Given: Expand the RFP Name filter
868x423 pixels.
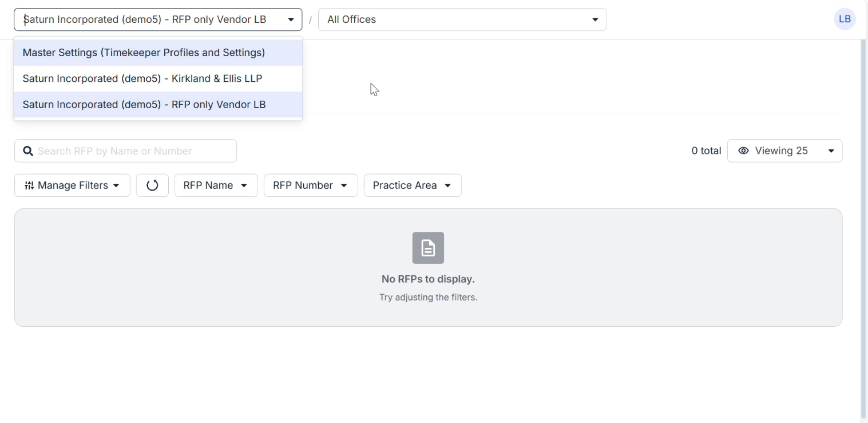Looking at the screenshot, I should [x=216, y=185].
